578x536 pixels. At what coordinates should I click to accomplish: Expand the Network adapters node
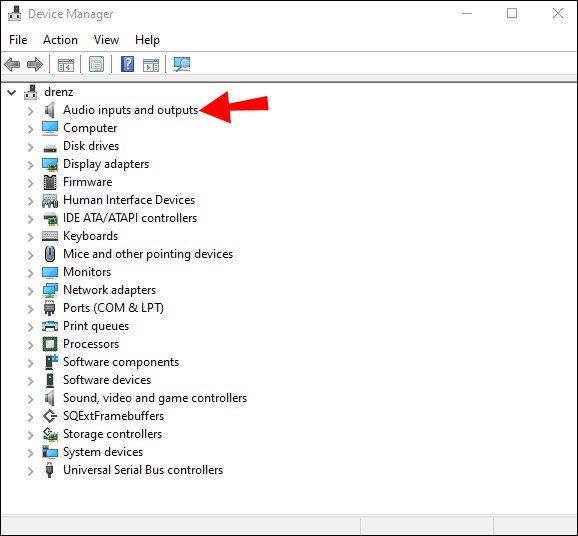31,291
